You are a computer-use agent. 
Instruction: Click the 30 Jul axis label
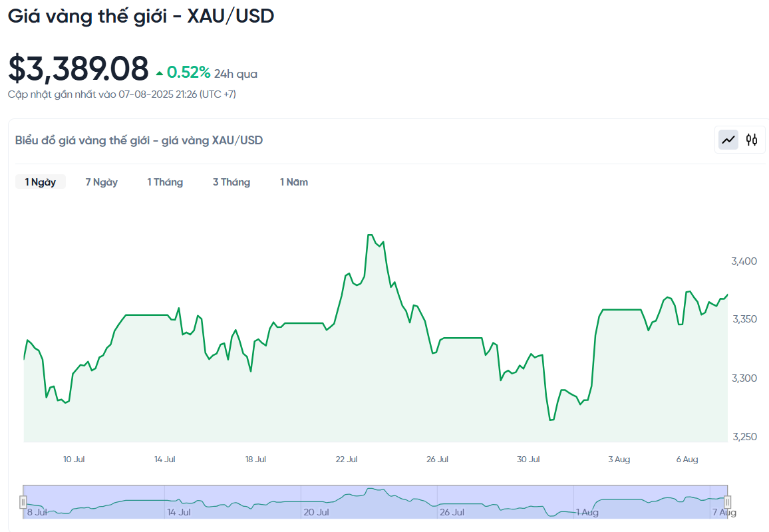(x=528, y=460)
